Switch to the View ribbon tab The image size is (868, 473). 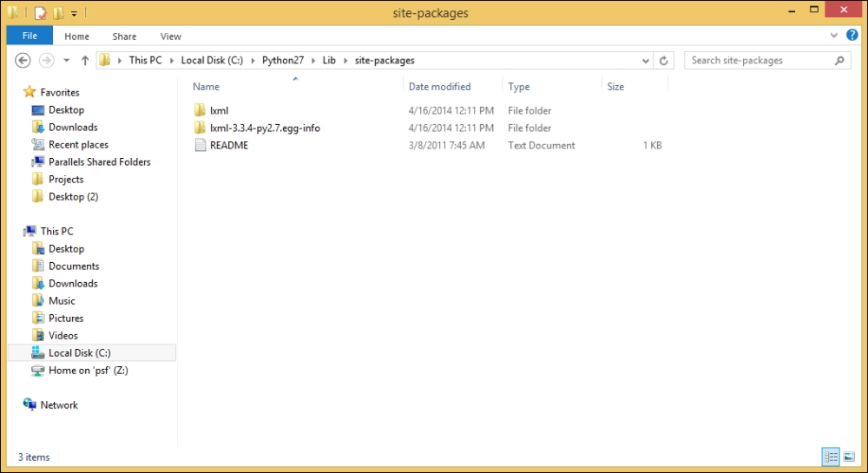coord(170,36)
